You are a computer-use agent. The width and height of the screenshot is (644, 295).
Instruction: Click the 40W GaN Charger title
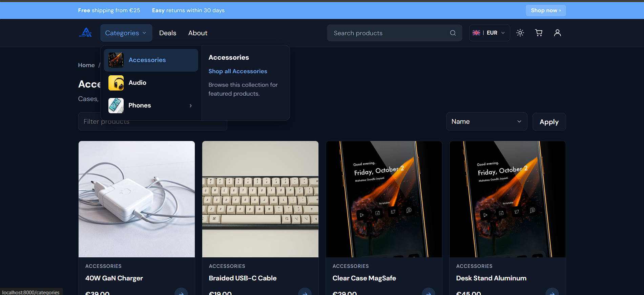coord(114,278)
